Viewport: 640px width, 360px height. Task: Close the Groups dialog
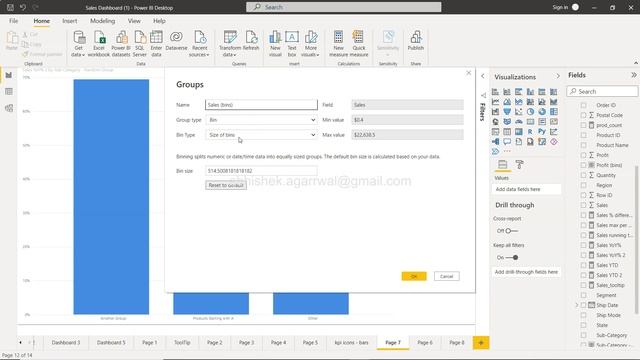click(469, 73)
